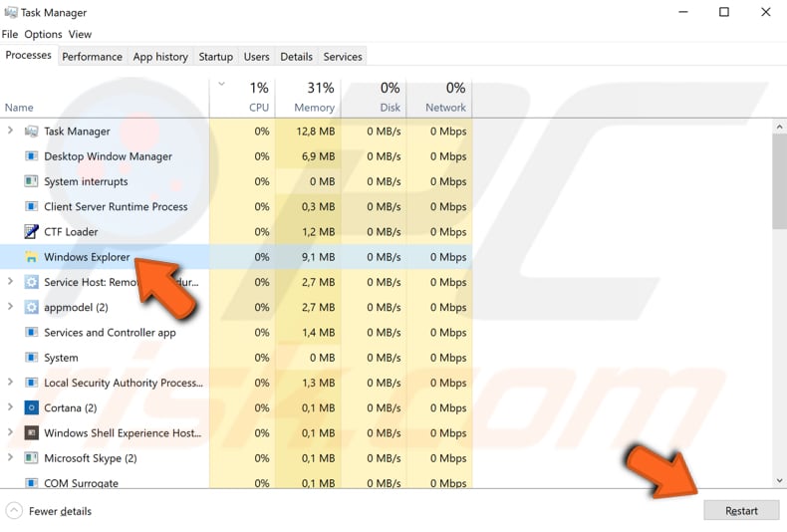Click the 6,9 MB memory value
Screen dimensions: 787x532
[x=318, y=156]
